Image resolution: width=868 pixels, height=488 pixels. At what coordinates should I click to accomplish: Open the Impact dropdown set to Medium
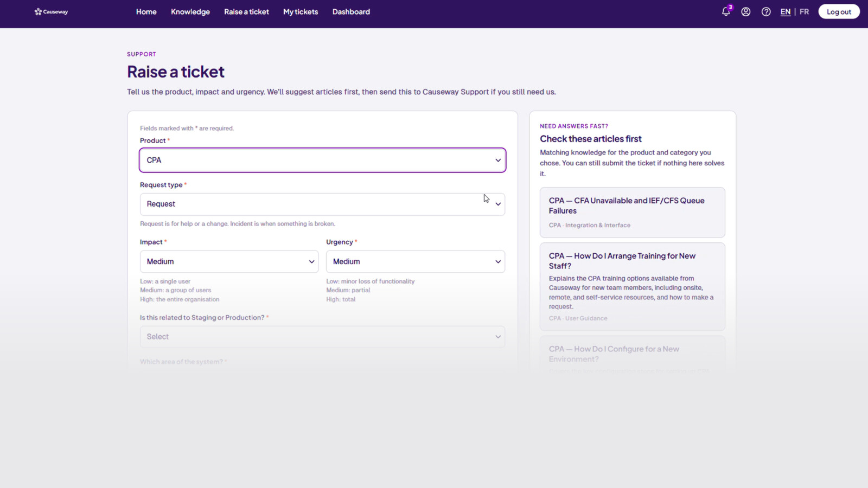click(x=229, y=261)
